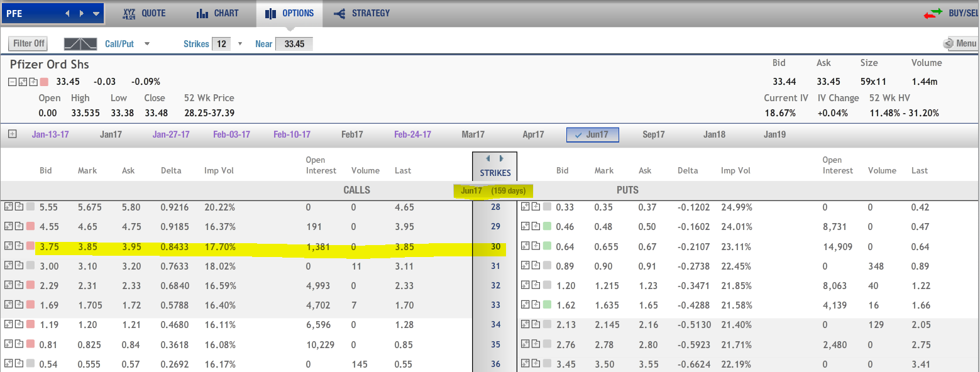The width and height of the screenshot is (980, 372).
Task: Click the green indicator on the 29 strike put row
Action: 547,226
